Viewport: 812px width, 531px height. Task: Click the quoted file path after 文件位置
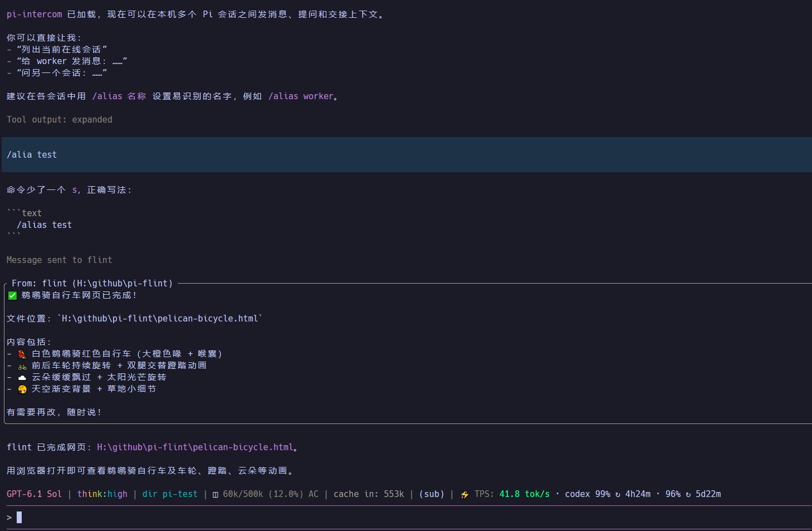[160, 319]
